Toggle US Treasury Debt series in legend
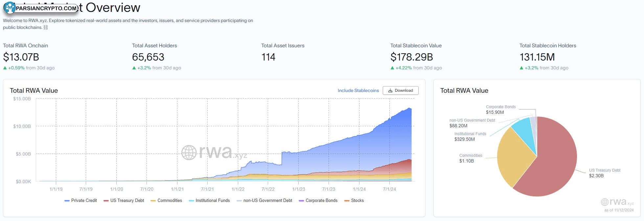 point(124,201)
